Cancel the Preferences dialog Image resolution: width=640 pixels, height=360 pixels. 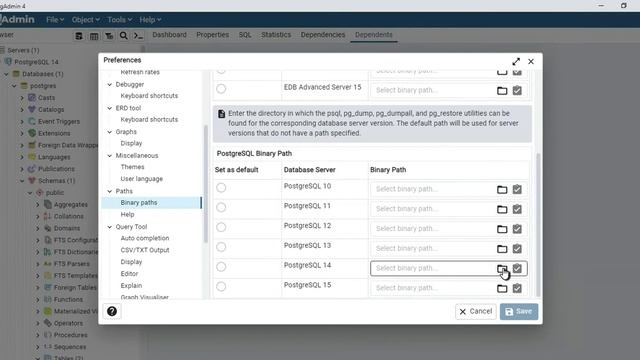(x=476, y=311)
